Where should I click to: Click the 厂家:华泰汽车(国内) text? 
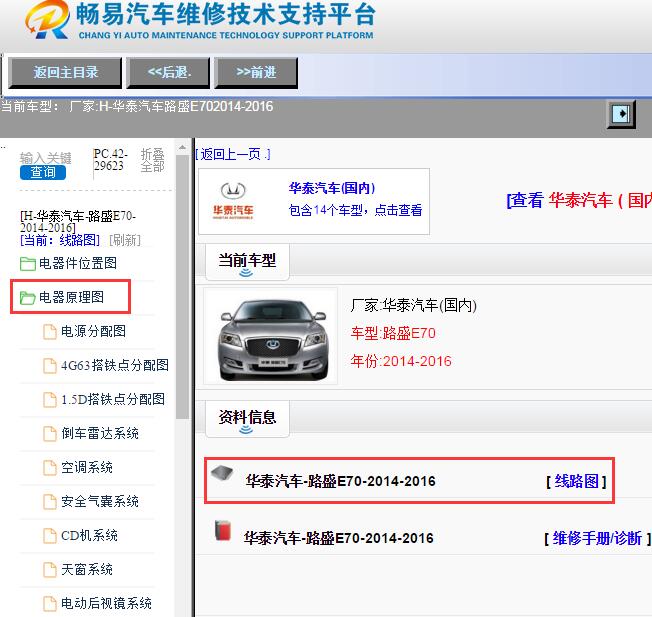413,306
